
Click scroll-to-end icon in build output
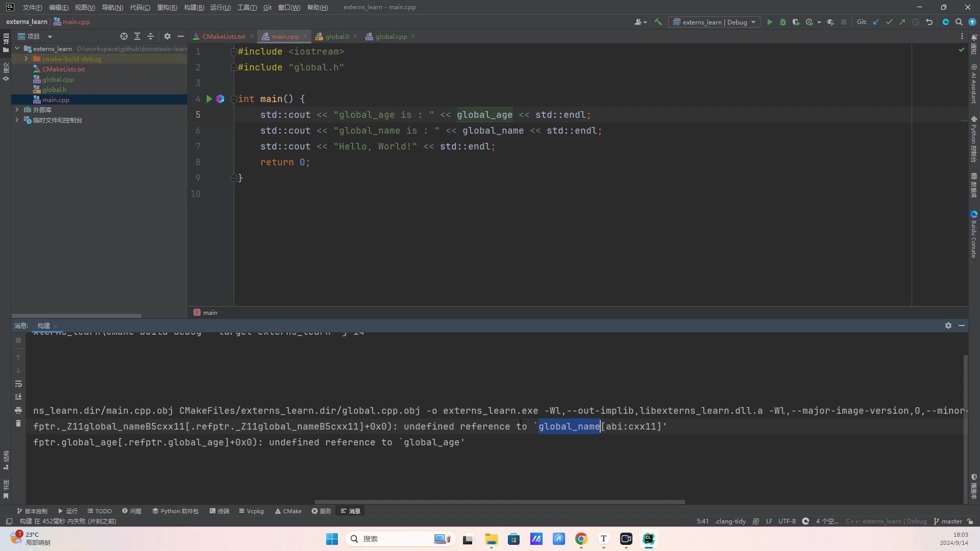click(18, 397)
